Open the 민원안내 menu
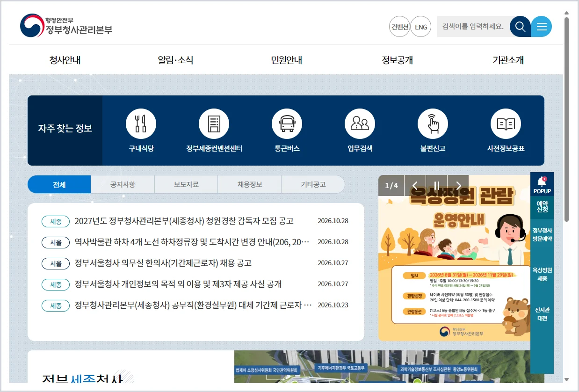 pos(286,60)
